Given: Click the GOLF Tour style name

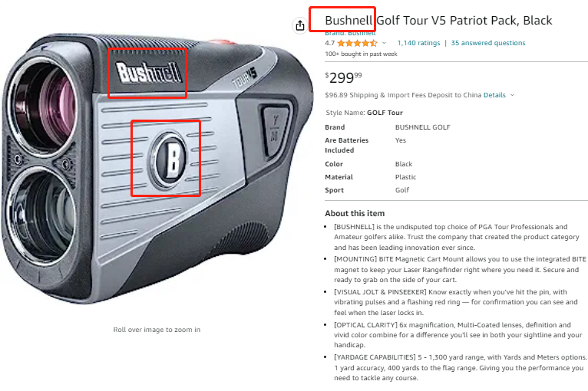Looking at the screenshot, I should [385, 113].
